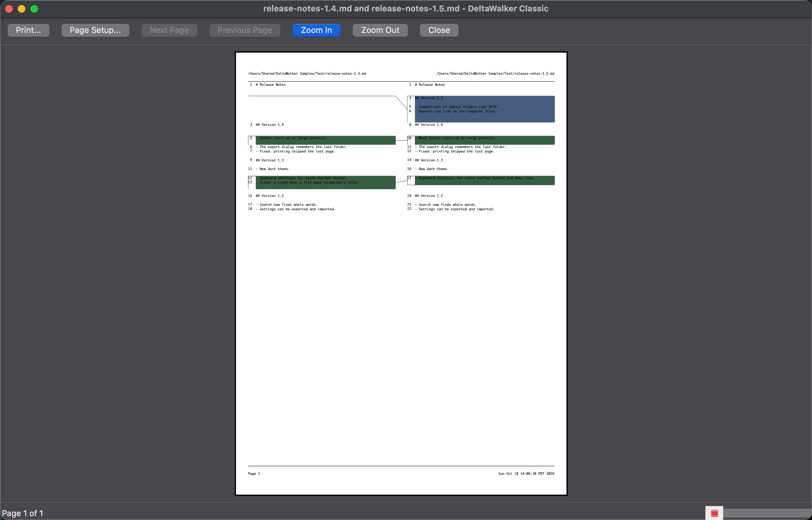
Task: Click the progress bar beside the stop icon
Action: click(x=767, y=513)
